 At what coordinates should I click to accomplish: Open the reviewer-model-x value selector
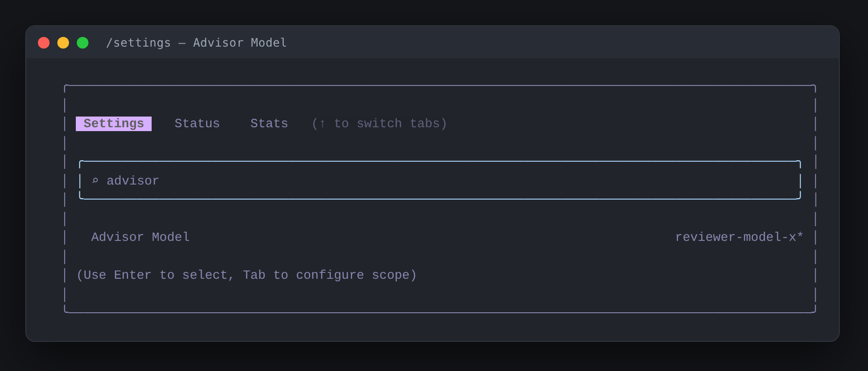click(x=739, y=237)
